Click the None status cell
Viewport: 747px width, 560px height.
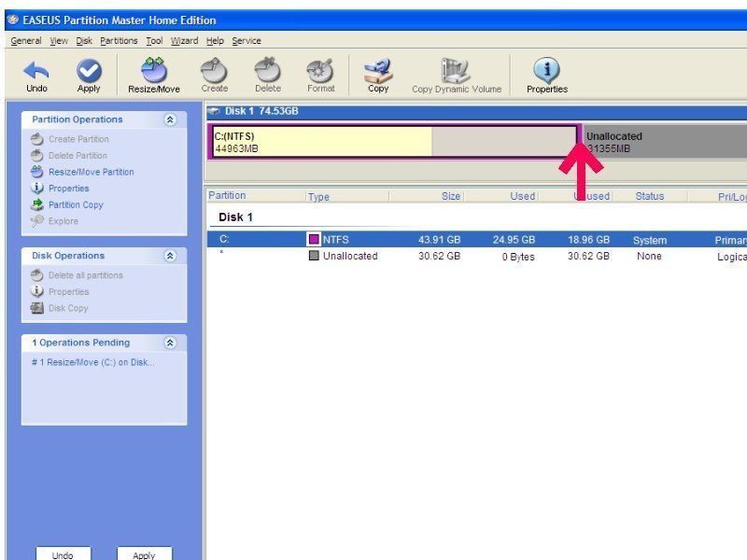(649, 256)
